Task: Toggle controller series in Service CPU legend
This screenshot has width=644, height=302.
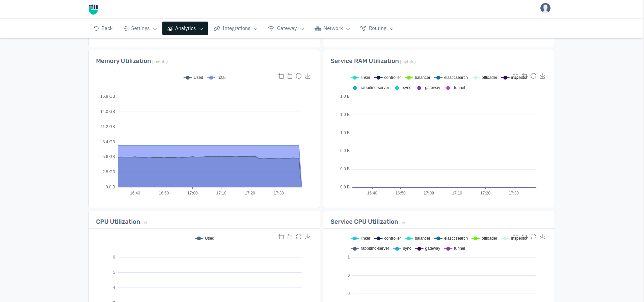Action: 387,238
